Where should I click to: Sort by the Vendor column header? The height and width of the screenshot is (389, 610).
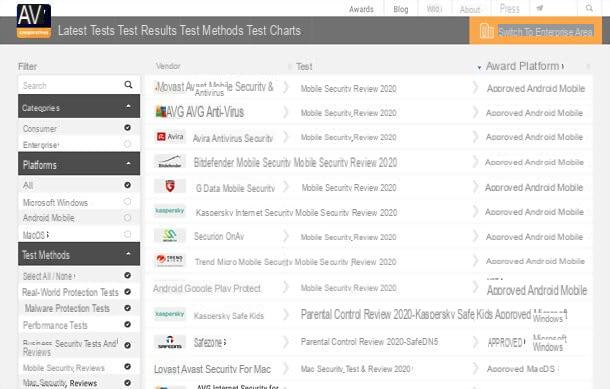[168, 66]
